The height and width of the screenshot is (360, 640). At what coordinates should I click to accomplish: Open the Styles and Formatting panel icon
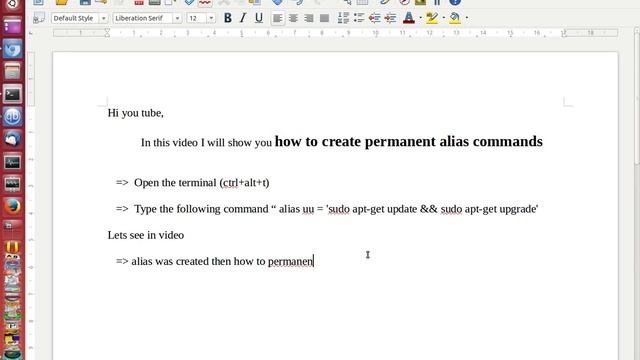(39, 18)
